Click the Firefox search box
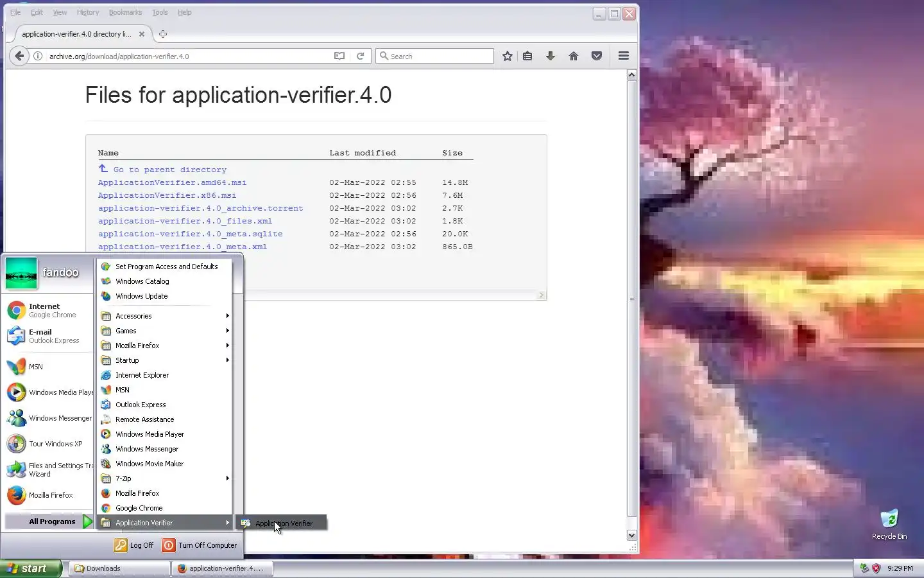The image size is (924, 578). (x=434, y=56)
